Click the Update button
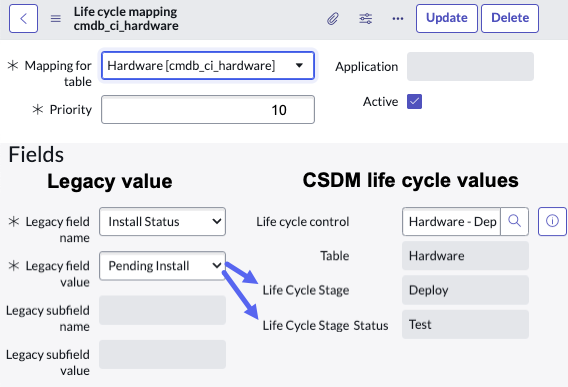 (447, 18)
